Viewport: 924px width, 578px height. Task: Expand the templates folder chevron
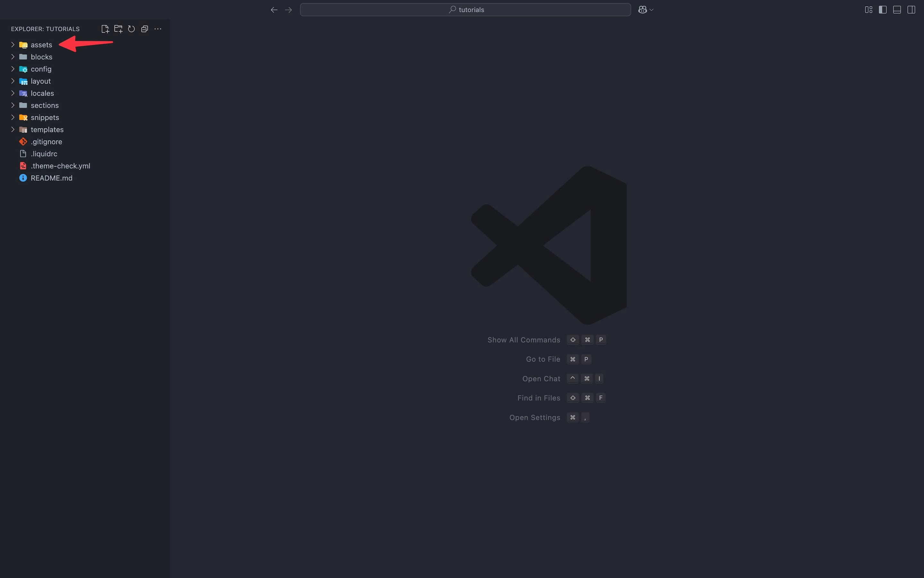pyautogui.click(x=13, y=130)
